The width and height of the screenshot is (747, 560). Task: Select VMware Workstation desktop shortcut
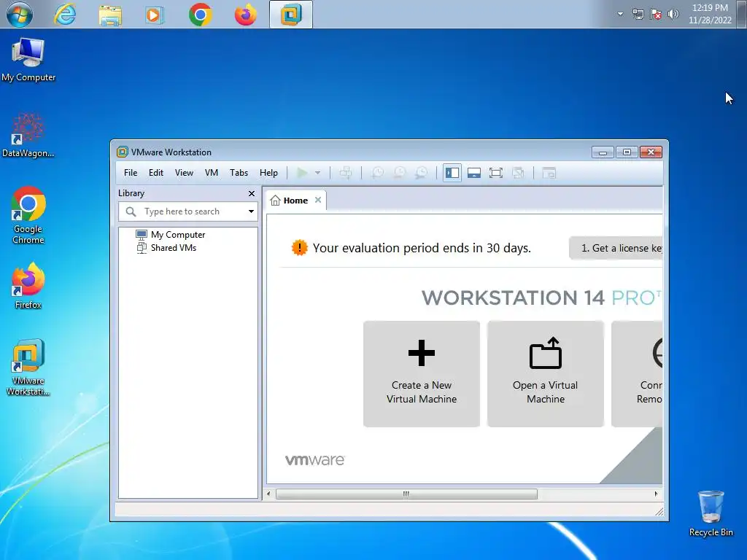[28, 367]
